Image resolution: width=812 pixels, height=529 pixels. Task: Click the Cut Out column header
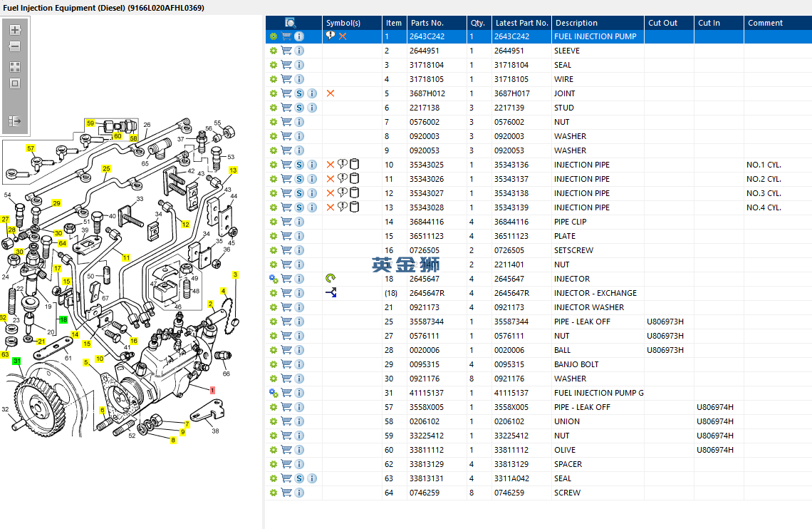(669, 23)
